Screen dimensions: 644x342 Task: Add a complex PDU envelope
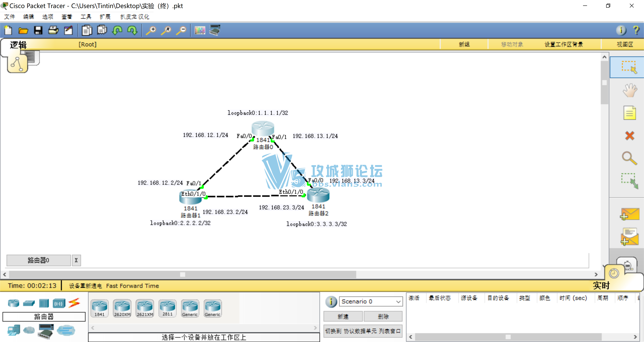tap(630, 237)
